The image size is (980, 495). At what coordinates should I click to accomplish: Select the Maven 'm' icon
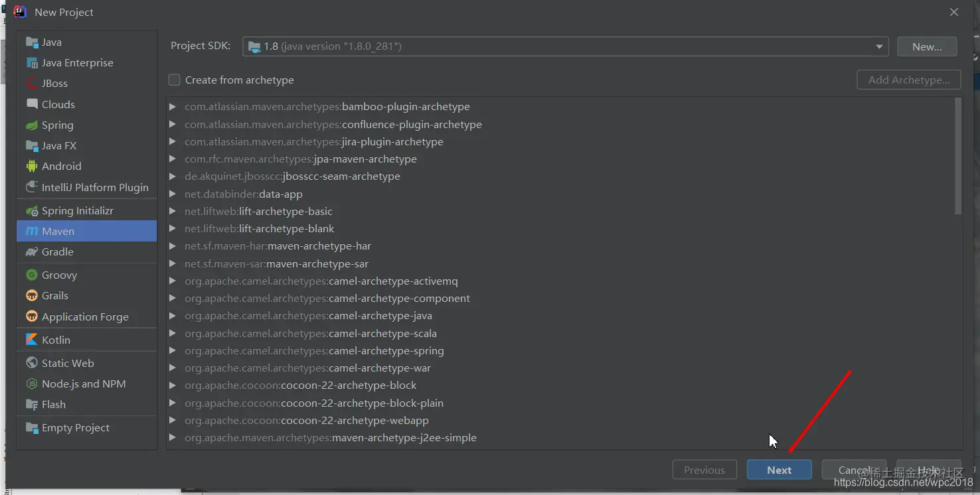[x=32, y=232]
